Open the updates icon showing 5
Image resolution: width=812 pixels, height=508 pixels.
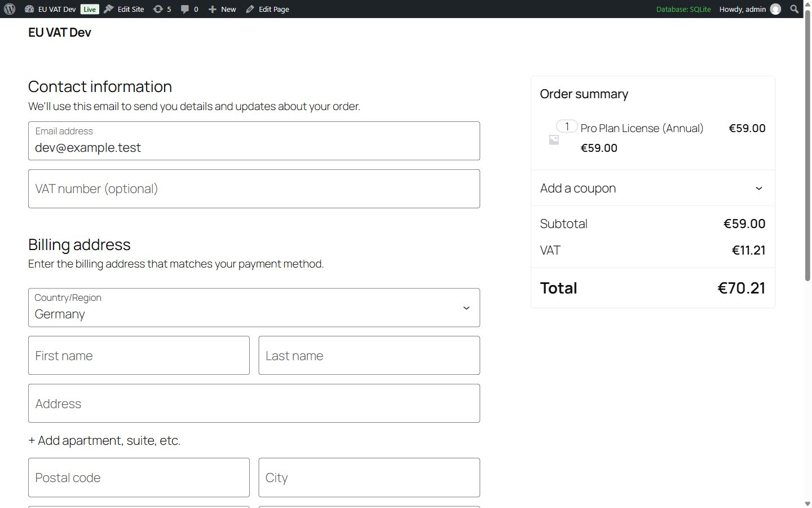point(158,9)
